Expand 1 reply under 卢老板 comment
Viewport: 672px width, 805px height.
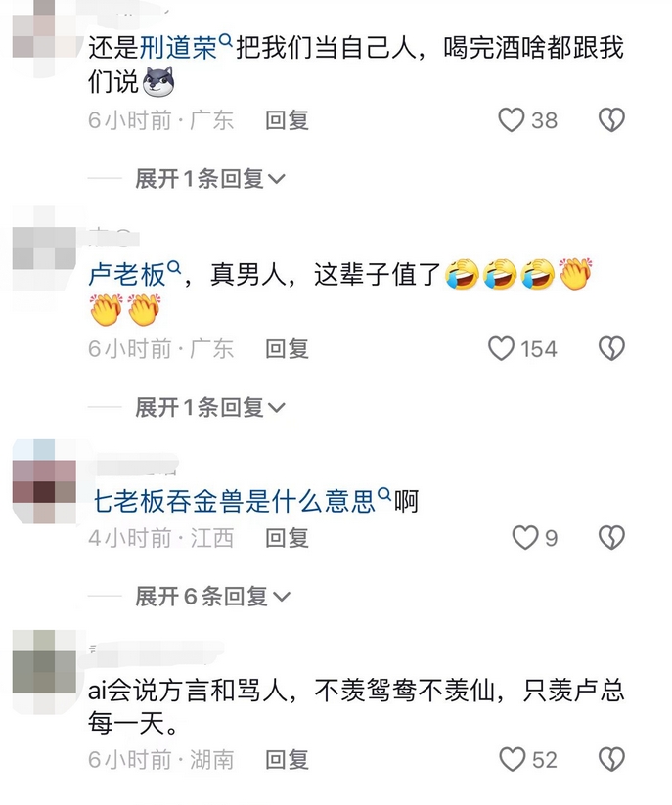pyautogui.click(x=209, y=407)
